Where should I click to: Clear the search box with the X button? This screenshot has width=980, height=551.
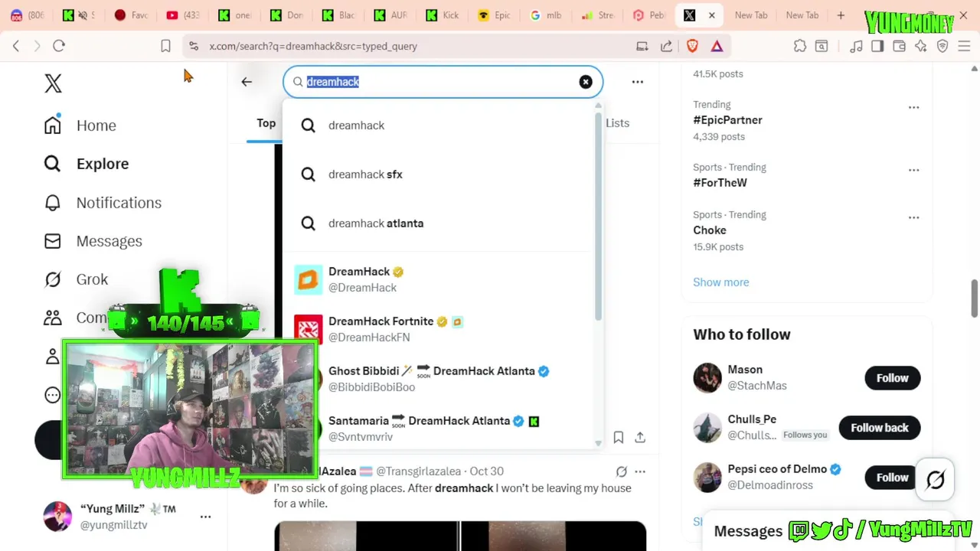tap(586, 82)
